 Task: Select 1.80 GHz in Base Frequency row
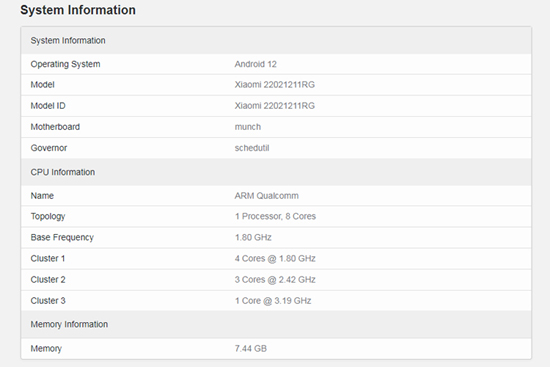click(253, 238)
